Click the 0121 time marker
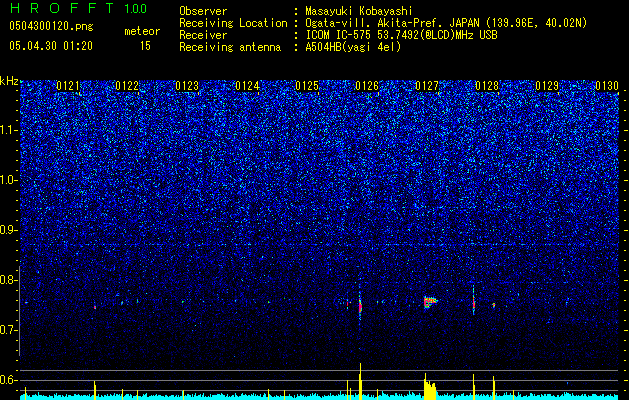Image resolution: width=629 pixels, height=400 pixels. (x=68, y=86)
